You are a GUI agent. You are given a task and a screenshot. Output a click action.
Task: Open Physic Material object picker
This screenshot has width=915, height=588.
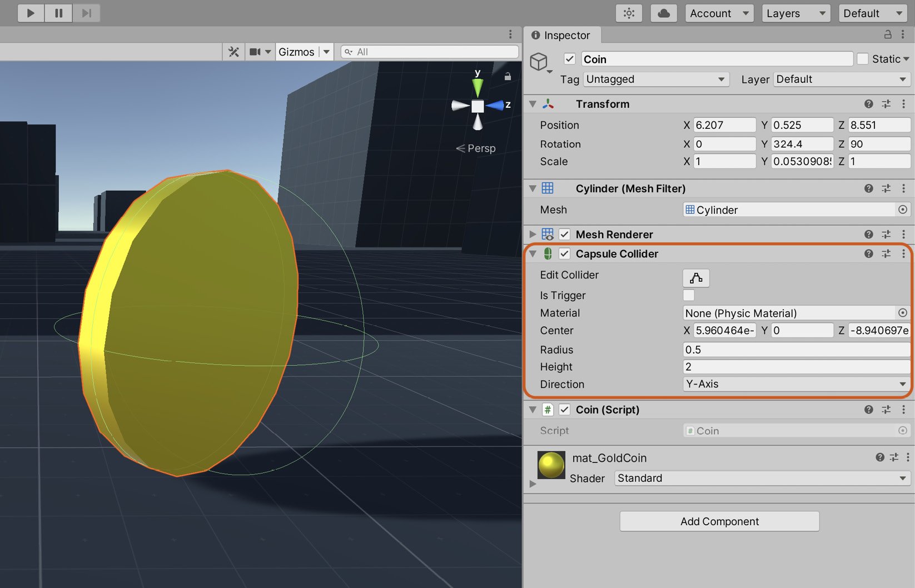tap(903, 313)
